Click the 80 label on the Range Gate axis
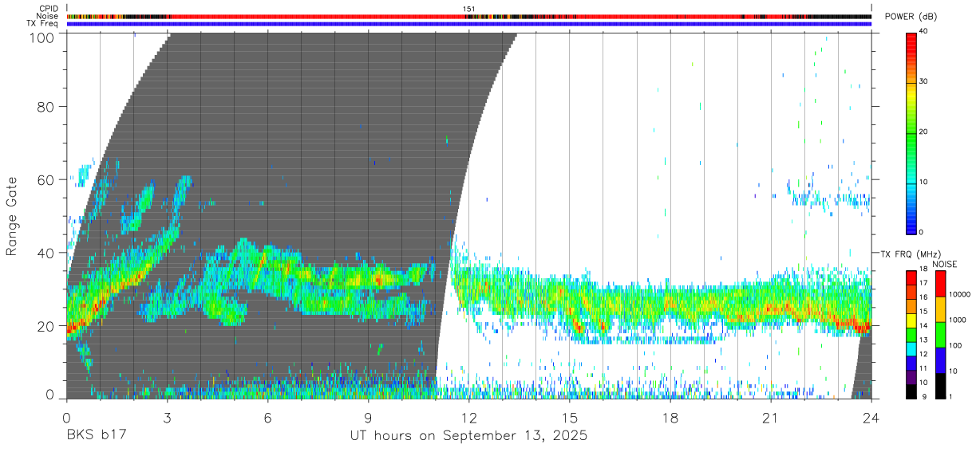This screenshot has height=452, width=980. coord(45,106)
